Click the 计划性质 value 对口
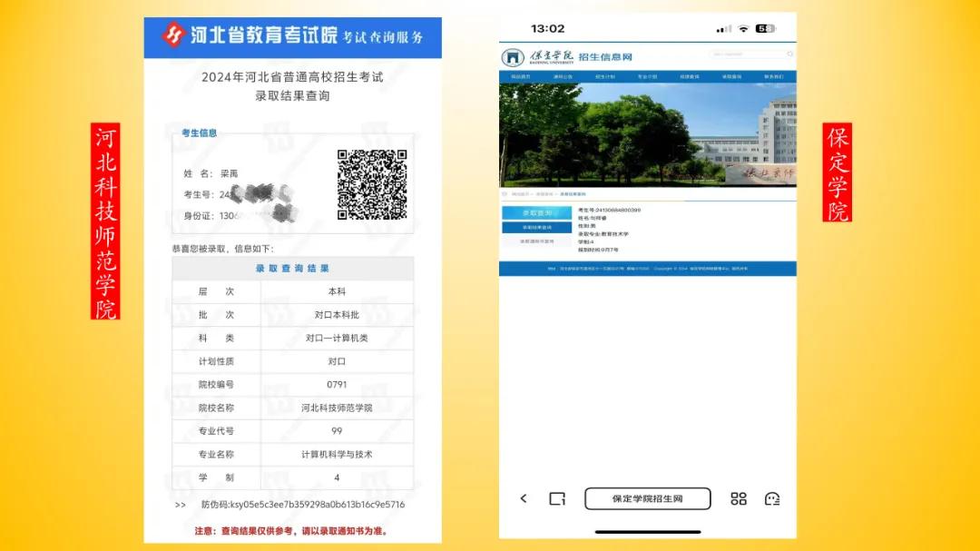 pos(337,361)
